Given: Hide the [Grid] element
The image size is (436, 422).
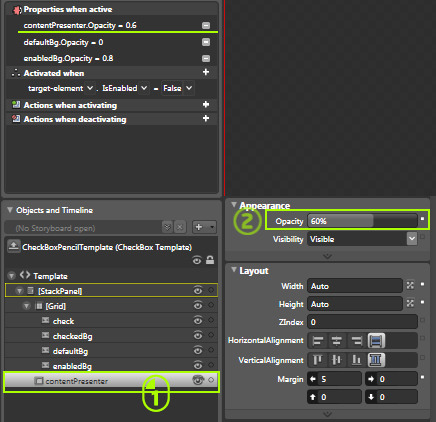Looking at the screenshot, I should pyautogui.click(x=198, y=305).
